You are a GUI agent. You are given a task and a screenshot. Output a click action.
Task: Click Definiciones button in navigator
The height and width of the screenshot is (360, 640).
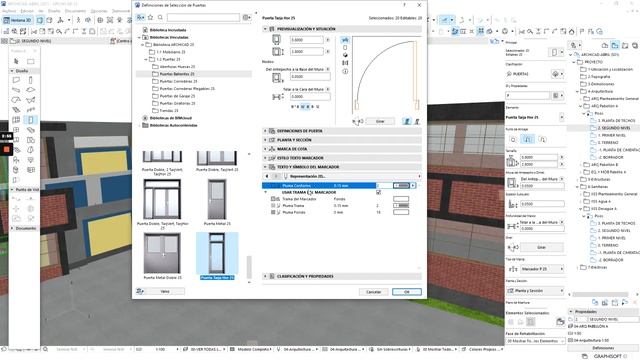[x=603, y=348]
